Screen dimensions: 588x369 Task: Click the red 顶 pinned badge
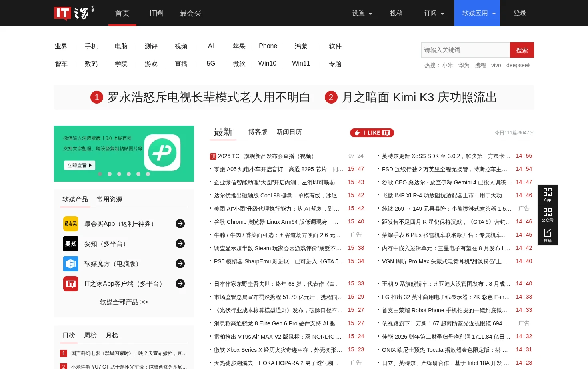click(x=213, y=156)
